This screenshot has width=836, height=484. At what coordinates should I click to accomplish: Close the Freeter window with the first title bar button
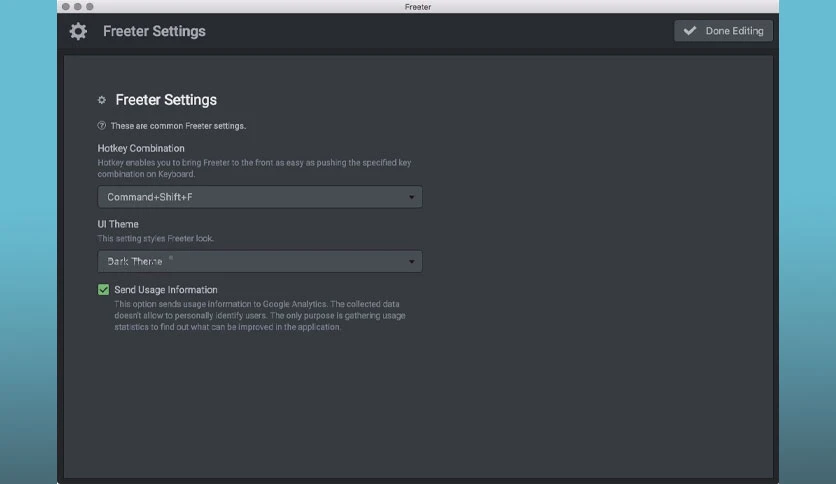pos(66,6)
